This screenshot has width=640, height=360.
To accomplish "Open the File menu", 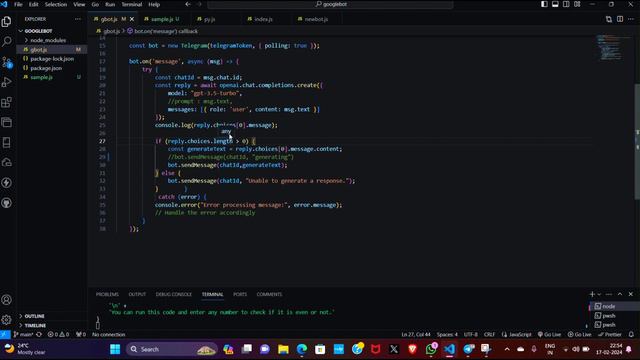I will tap(18, 4).
